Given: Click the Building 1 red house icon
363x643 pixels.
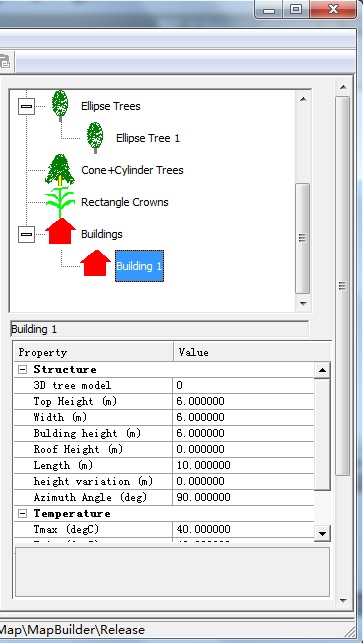Looking at the screenshot, I should [x=95, y=264].
